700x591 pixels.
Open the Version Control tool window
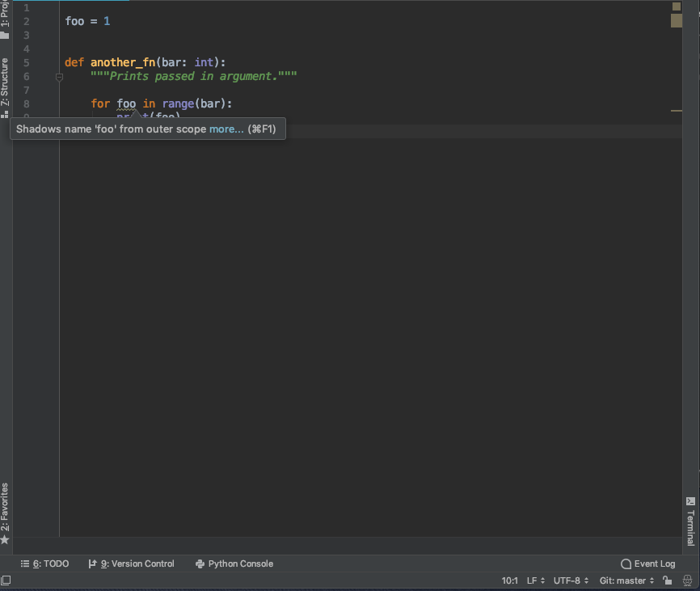[x=132, y=564]
